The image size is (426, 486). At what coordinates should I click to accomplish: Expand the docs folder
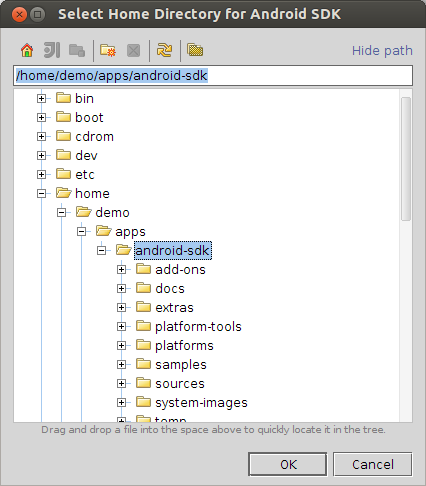121,288
